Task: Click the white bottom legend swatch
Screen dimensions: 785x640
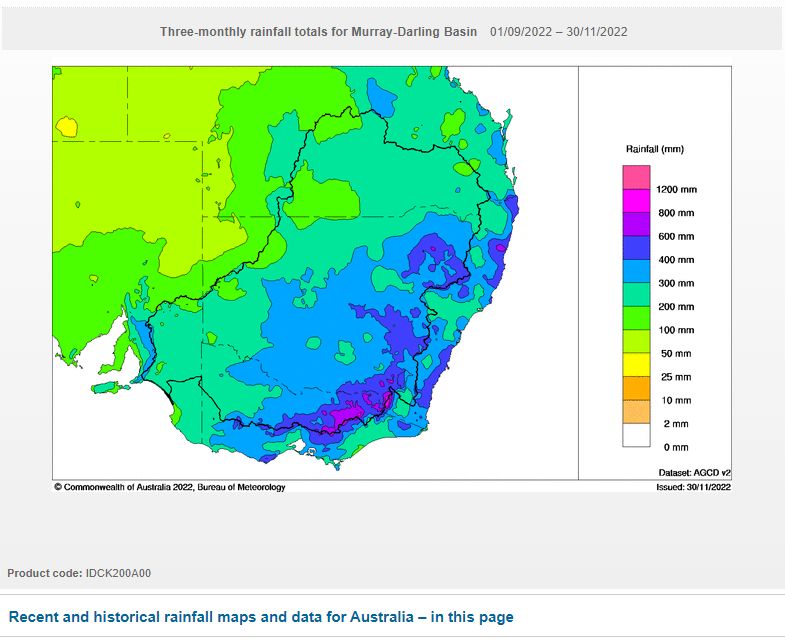Action: 637,435
